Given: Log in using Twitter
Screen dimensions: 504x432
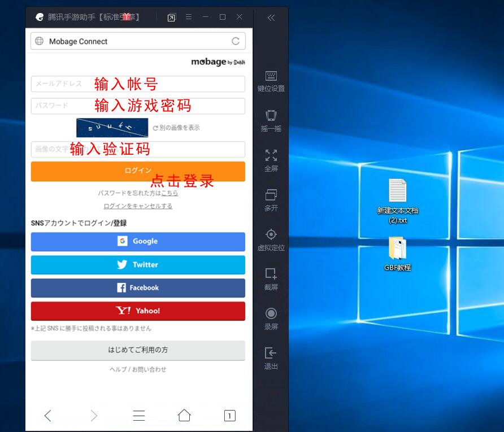Looking at the screenshot, I should pyautogui.click(x=138, y=265).
